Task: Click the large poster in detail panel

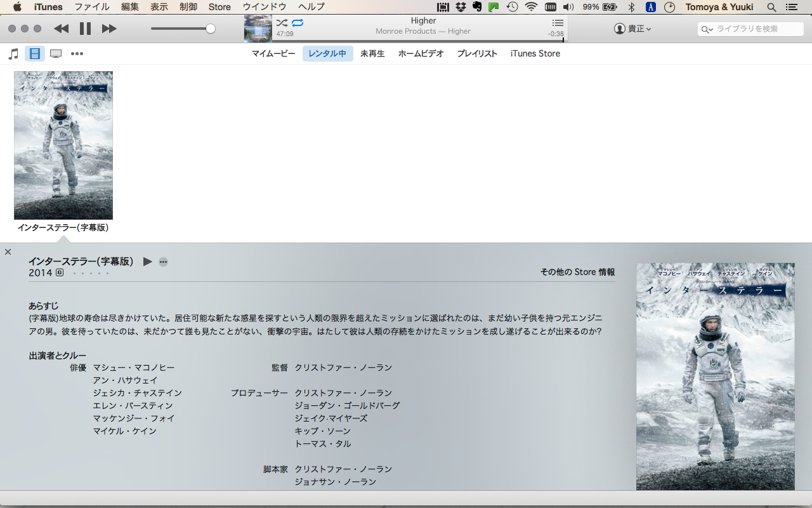Action: (715, 376)
